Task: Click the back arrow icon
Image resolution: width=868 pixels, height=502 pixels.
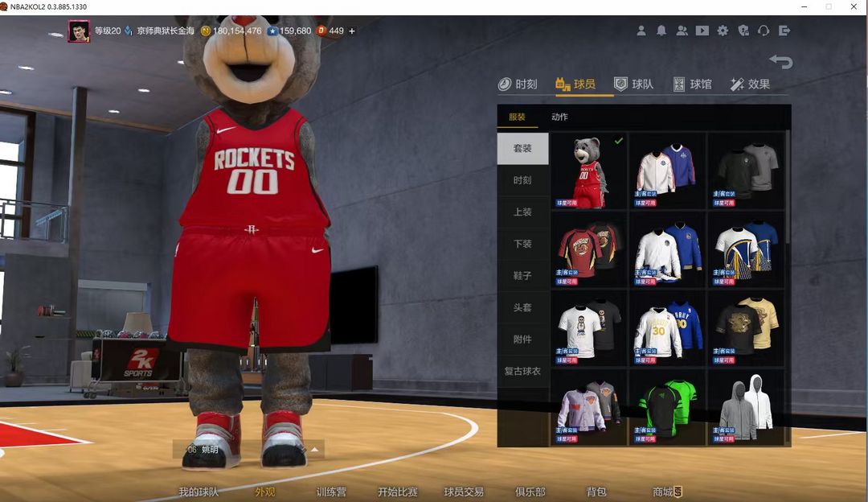Action: point(781,61)
